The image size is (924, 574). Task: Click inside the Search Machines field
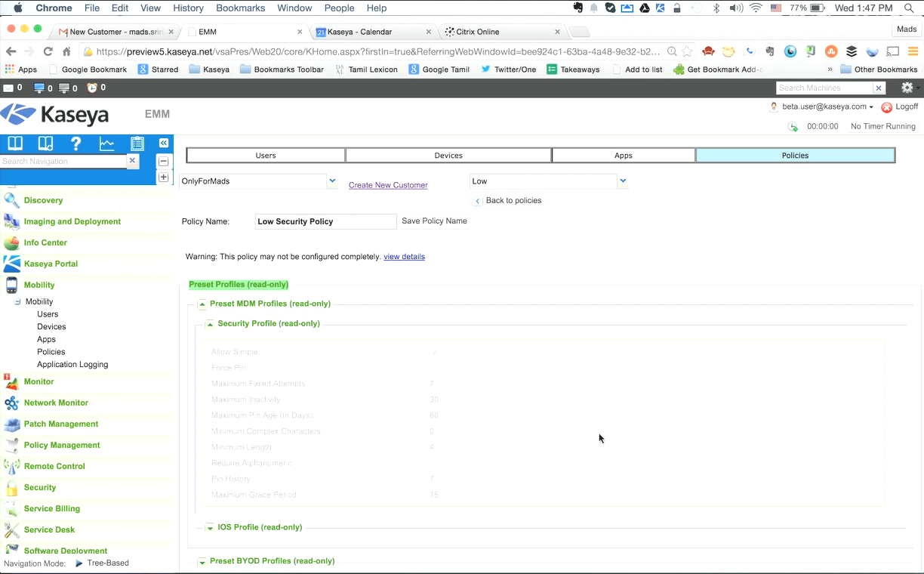[824, 88]
